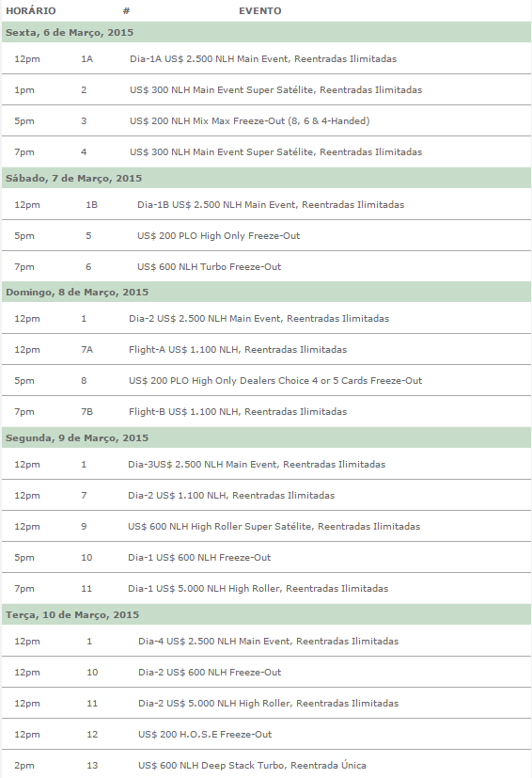532x778 pixels.
Task: Click US$ 200 NLH Mix Max Freeze-Out event
Action: (249, 120)
